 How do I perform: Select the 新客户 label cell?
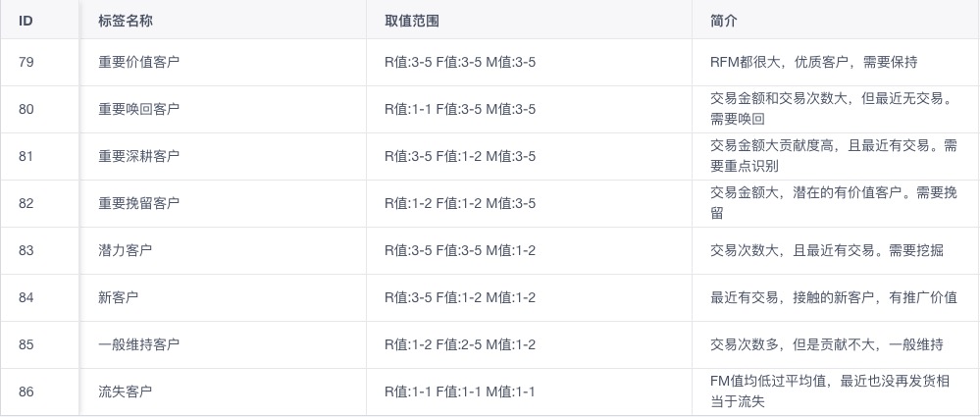pos(118,297)
